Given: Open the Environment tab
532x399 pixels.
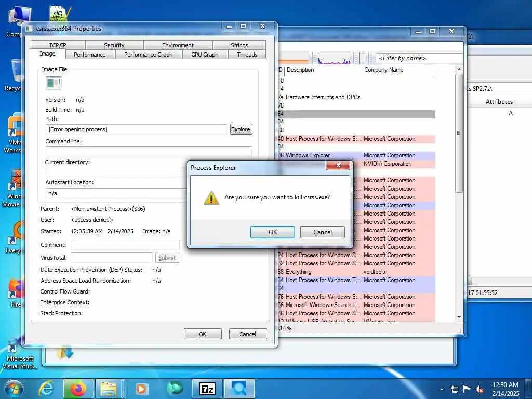Looking at the screenshot, I should 178,45.
